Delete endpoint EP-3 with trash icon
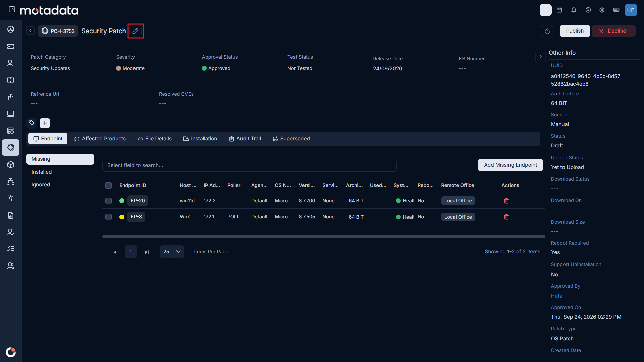 506,217
